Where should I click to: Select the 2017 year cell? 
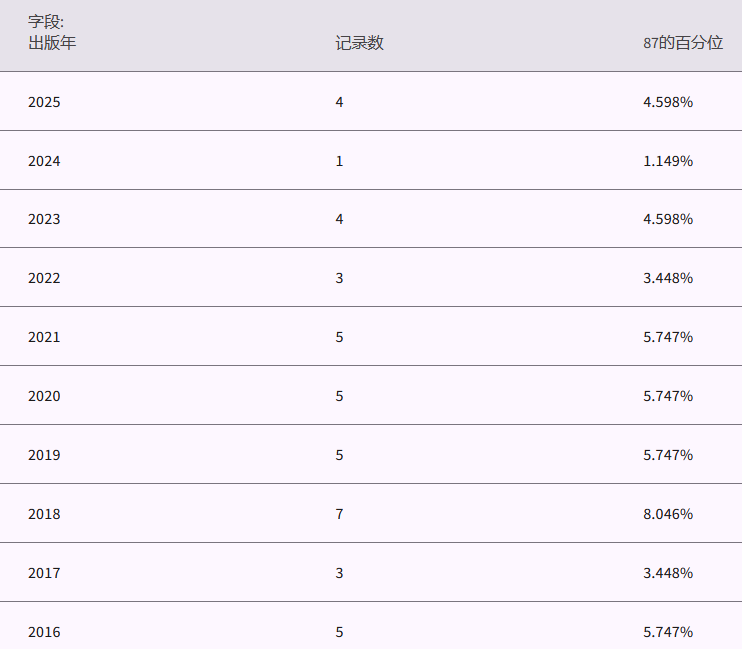[x=44, y=573]
